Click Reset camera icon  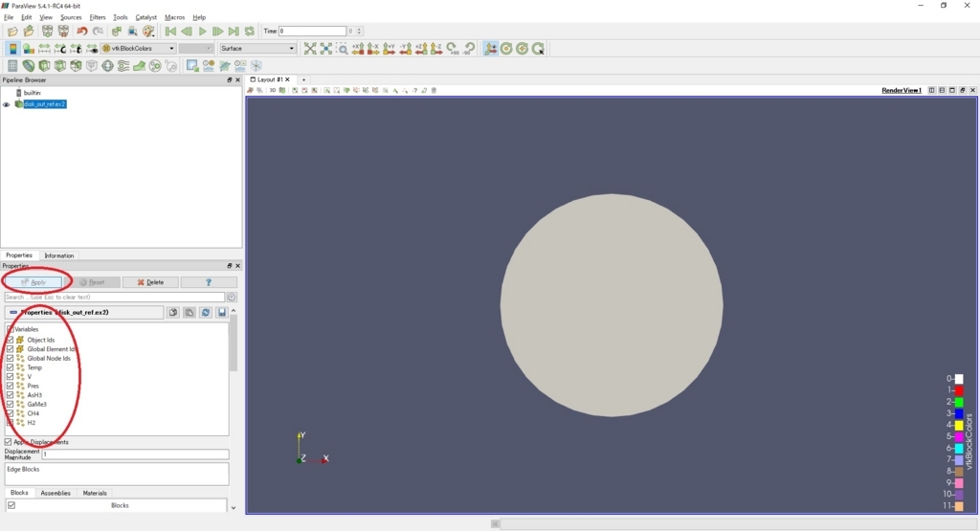310,49
